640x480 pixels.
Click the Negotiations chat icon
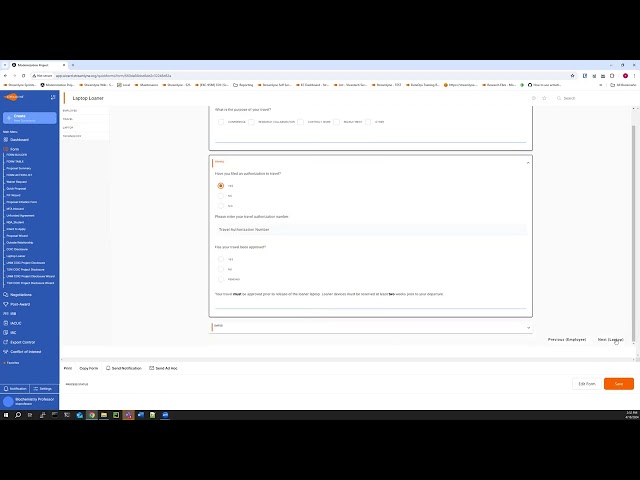pos(6,294)
